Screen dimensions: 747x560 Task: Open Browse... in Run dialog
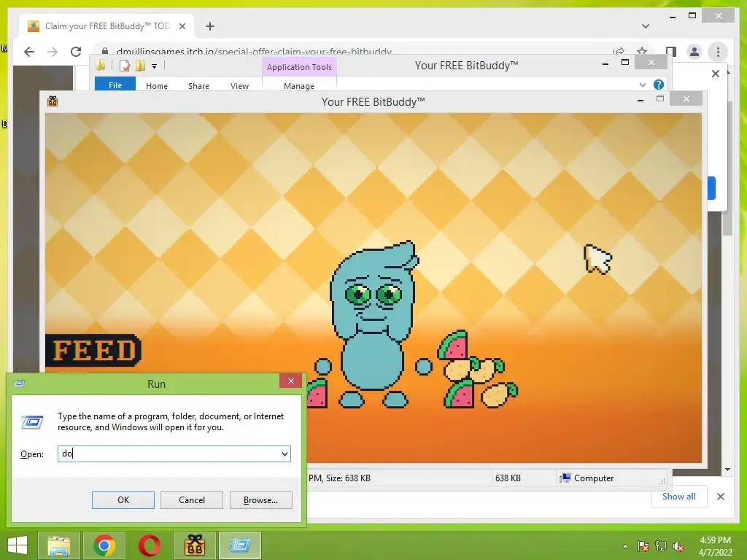click(x=260, y=500)
